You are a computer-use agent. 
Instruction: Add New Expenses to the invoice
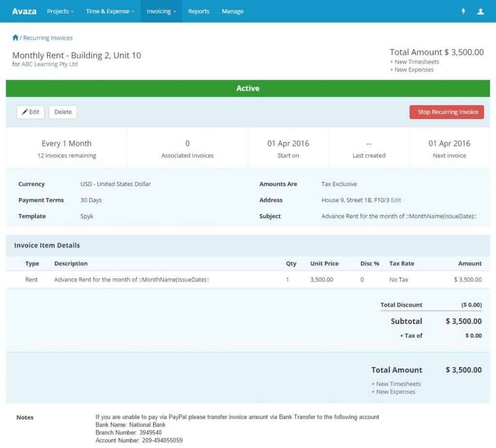pos(413,69)
